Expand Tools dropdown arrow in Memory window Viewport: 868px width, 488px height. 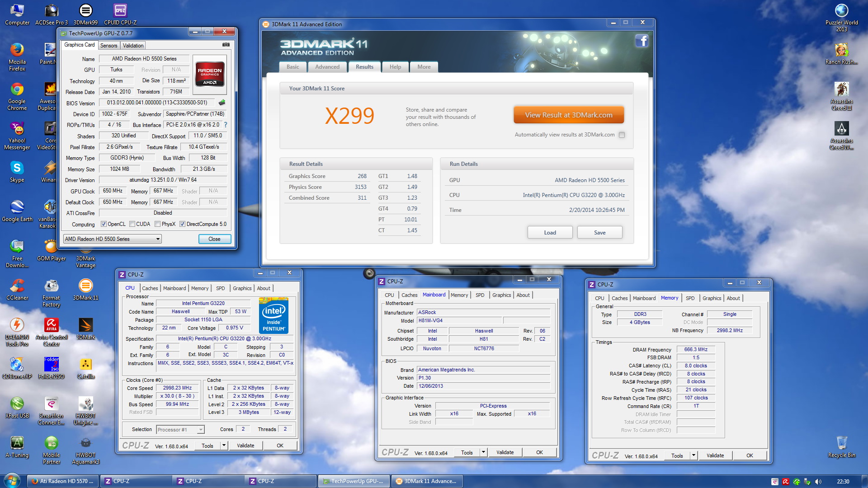pos(693,455)
